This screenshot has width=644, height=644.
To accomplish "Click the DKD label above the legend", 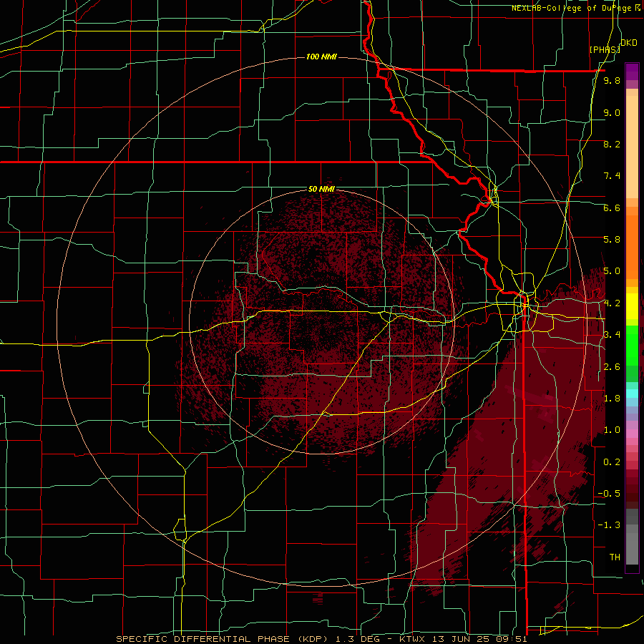I will pyautogui.click(x=629, y=43).
